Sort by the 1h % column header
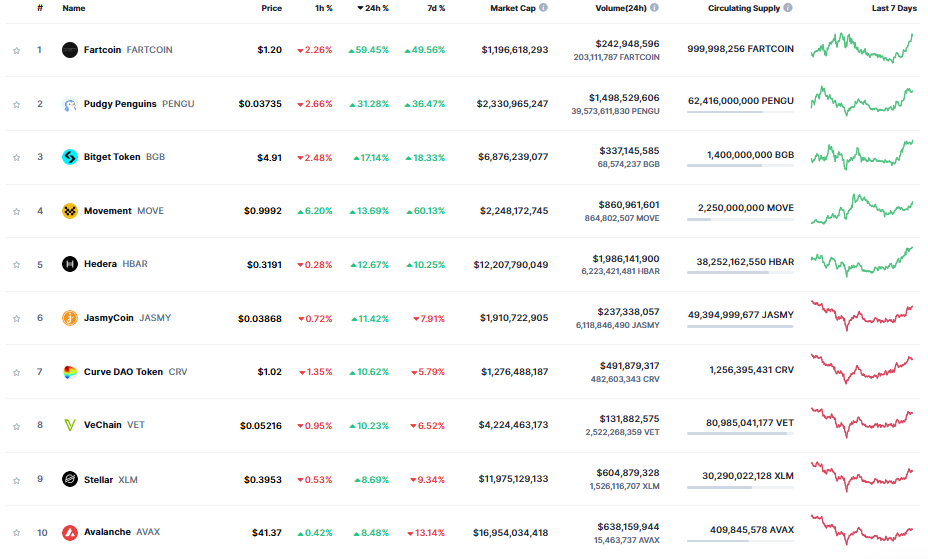928x559 pixels. coord(324,8)
